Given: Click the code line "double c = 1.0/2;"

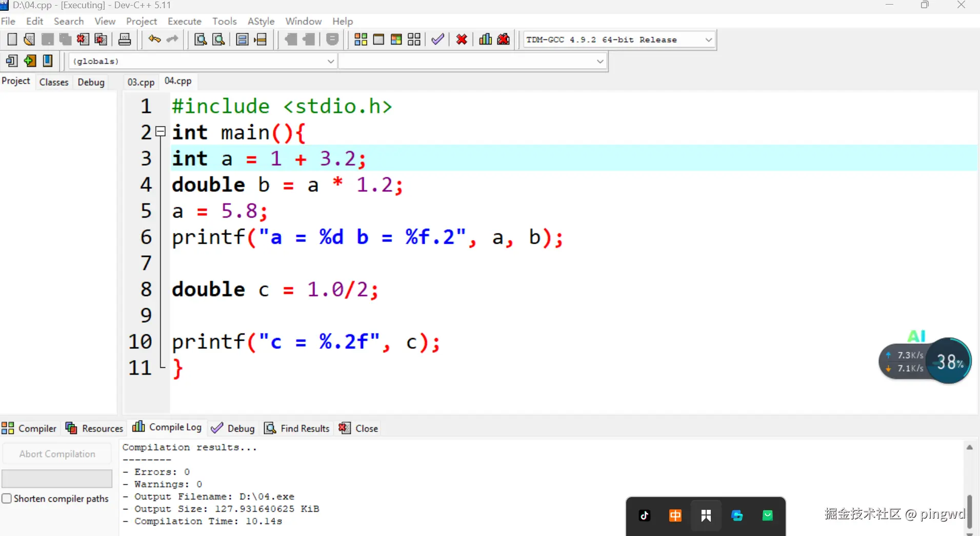Looking at the screenshot, I should [x=275, y=290].
